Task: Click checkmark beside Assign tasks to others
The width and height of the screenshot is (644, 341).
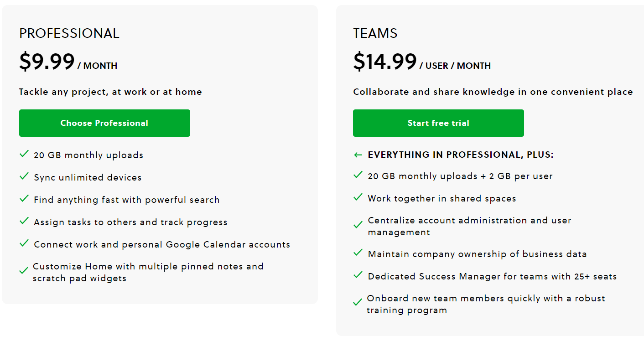Action: 24,221
